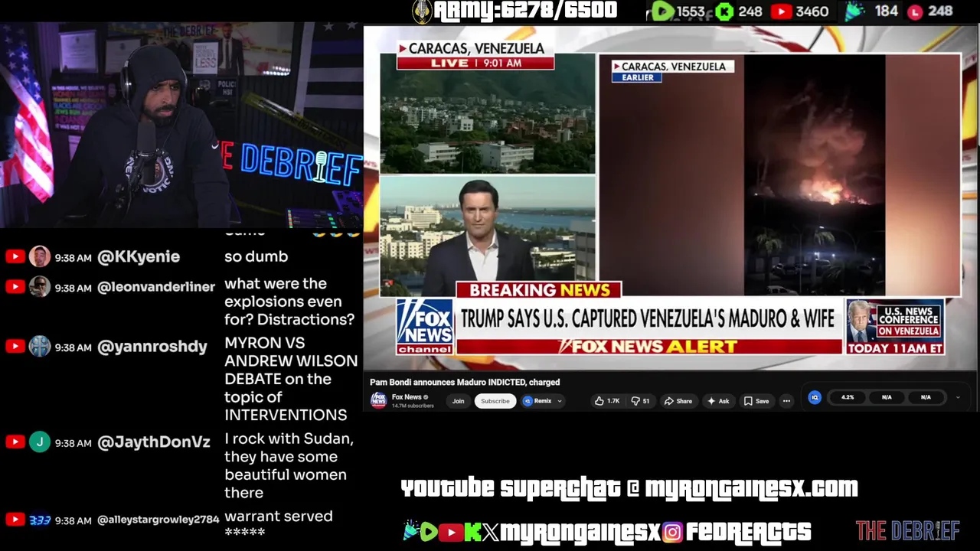Screen dimensions: 980x551
Task: Click the Join membership button
Action: (x=458, y=401)
